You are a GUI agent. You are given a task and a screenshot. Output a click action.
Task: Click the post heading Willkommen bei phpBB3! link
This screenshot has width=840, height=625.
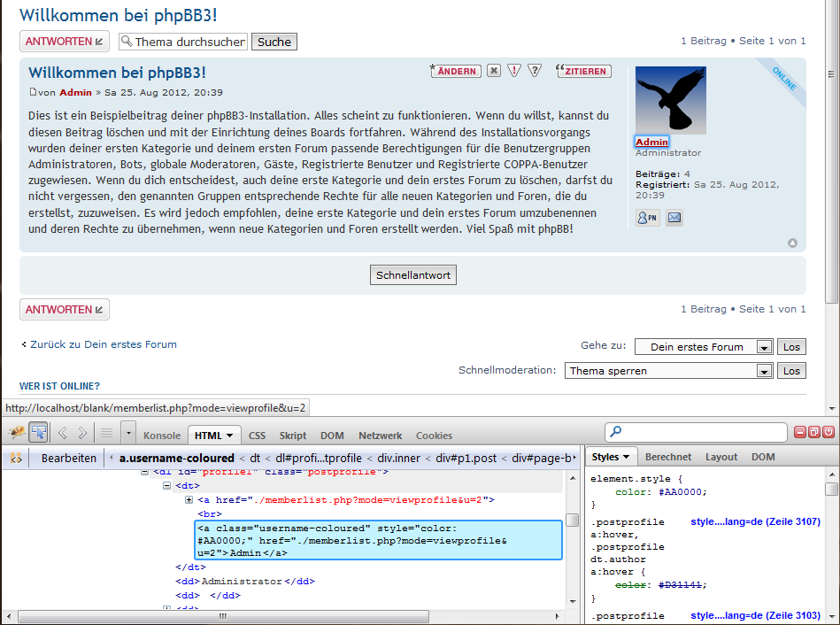pyautogui.click(x=117, y=73)
